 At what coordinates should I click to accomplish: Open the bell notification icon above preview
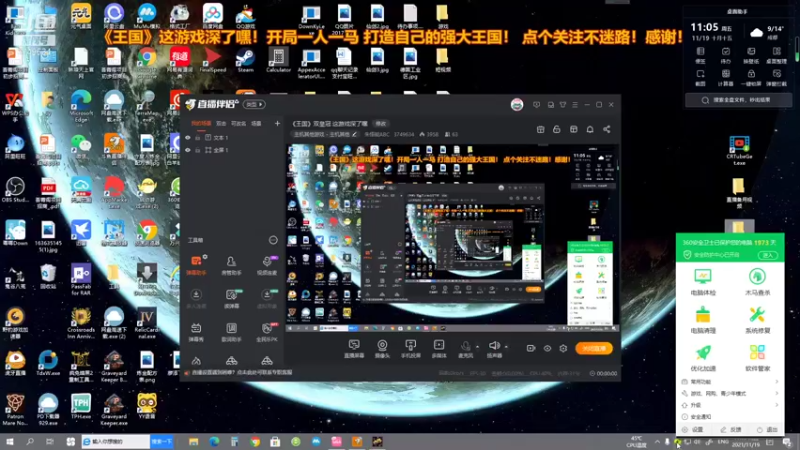tap(590, 130)
